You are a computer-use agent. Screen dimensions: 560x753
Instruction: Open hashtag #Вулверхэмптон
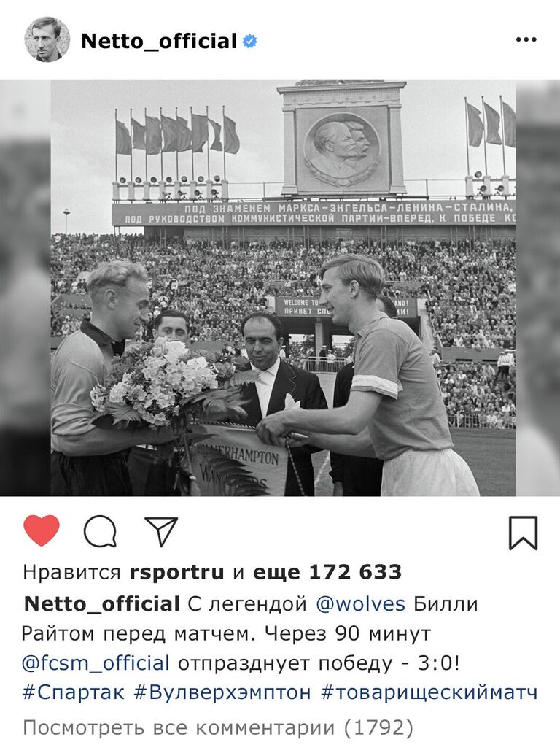click(222, 692)
